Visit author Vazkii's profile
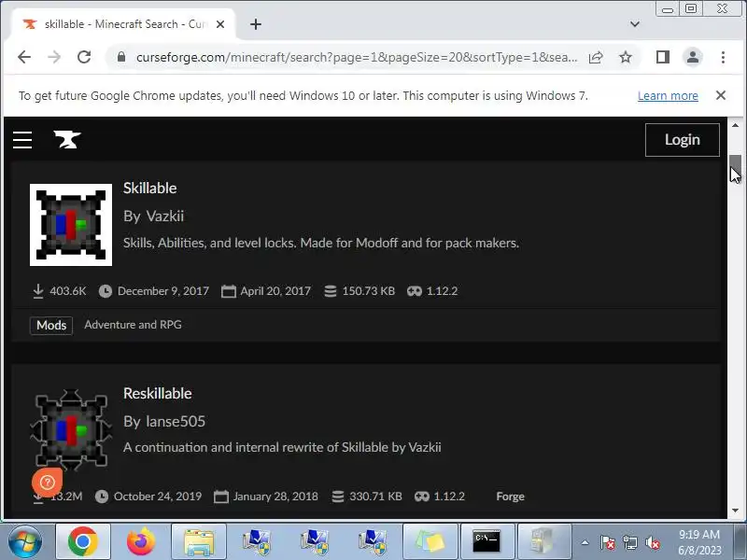Viewport: 747px width, 560px height. [165, 217]
